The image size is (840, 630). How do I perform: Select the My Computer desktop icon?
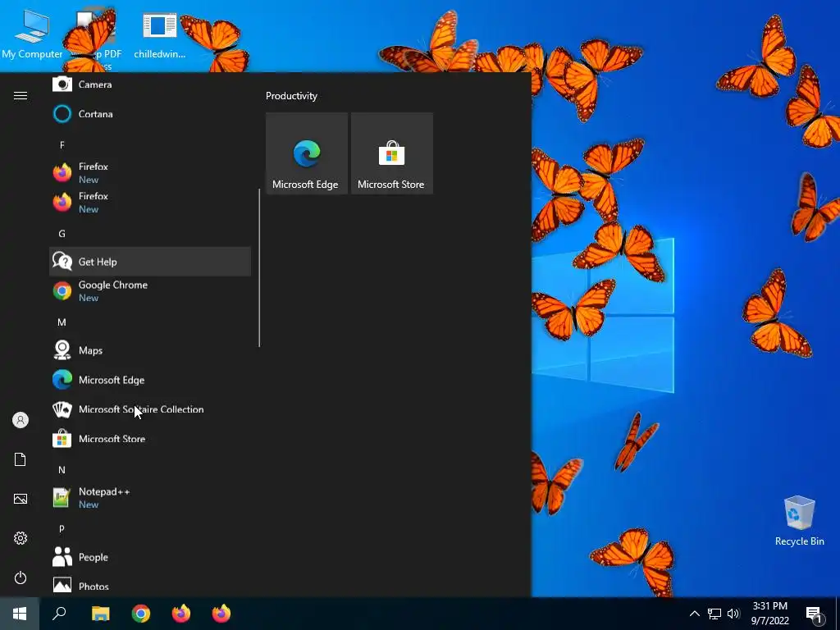pyautogui.click(x=32, y=34)
